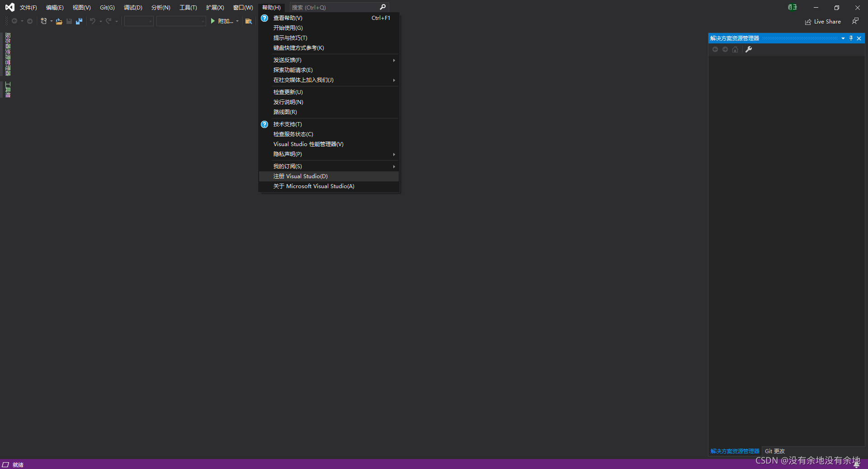The image size is (868, 469).
Task: Close the 帮助(H) menu
Action: point(271,8)
